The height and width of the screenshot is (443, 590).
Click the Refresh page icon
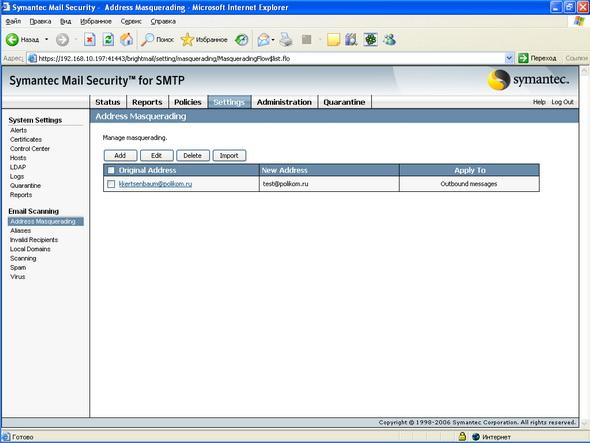(x=108, y=40)
